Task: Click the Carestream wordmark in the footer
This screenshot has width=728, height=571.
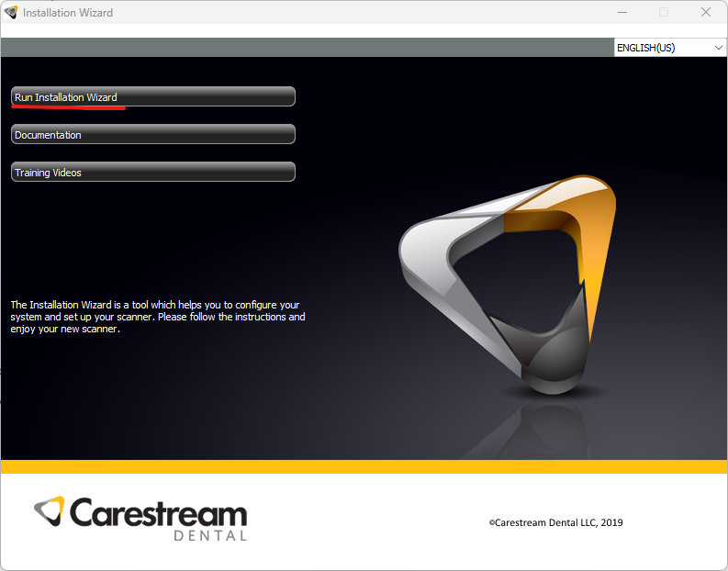Action: point(158,512)
